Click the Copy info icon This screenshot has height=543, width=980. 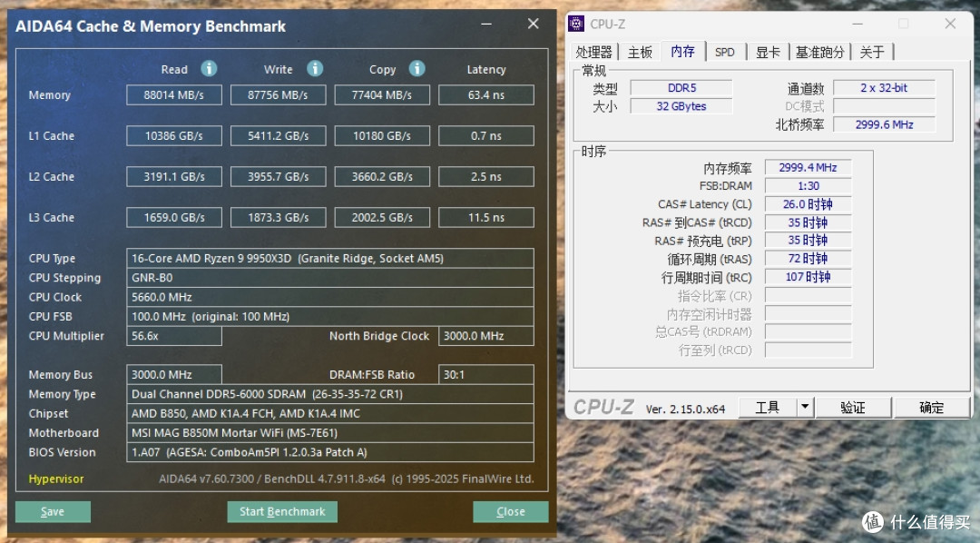pyautogui.click(x=416, y=68)
